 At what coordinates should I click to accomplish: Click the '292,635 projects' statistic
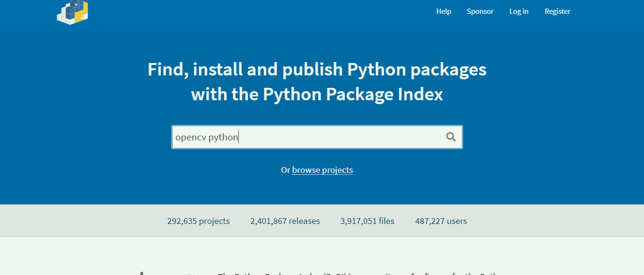(x=198, y=221)
